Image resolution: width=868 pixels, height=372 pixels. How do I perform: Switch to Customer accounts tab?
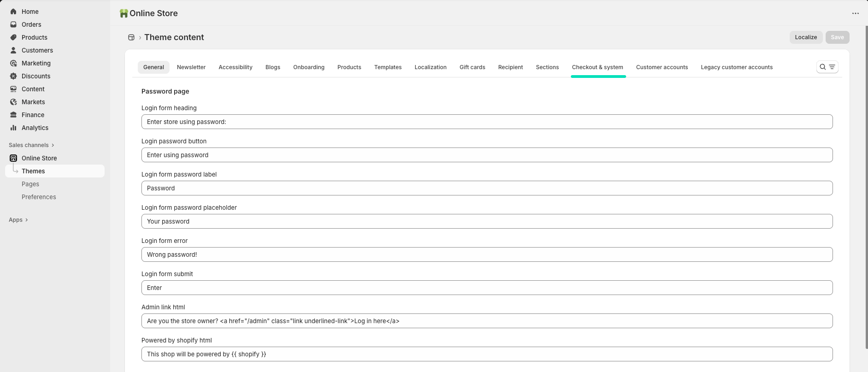point(662,67)
